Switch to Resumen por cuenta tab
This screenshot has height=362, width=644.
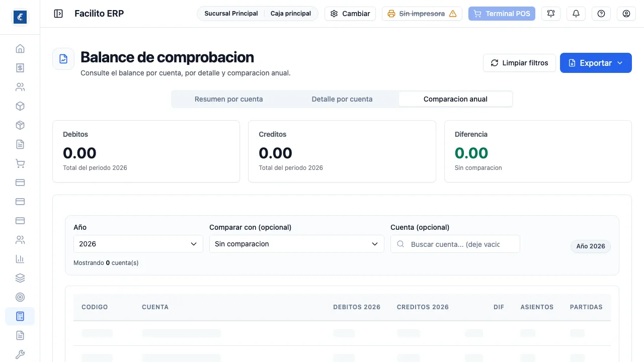point(229,99)
